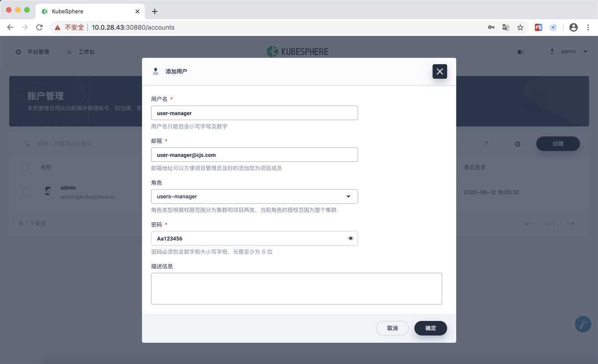Click the 最近登录 column header
Viewport: 598px width, 364px height.
[475, 167]
